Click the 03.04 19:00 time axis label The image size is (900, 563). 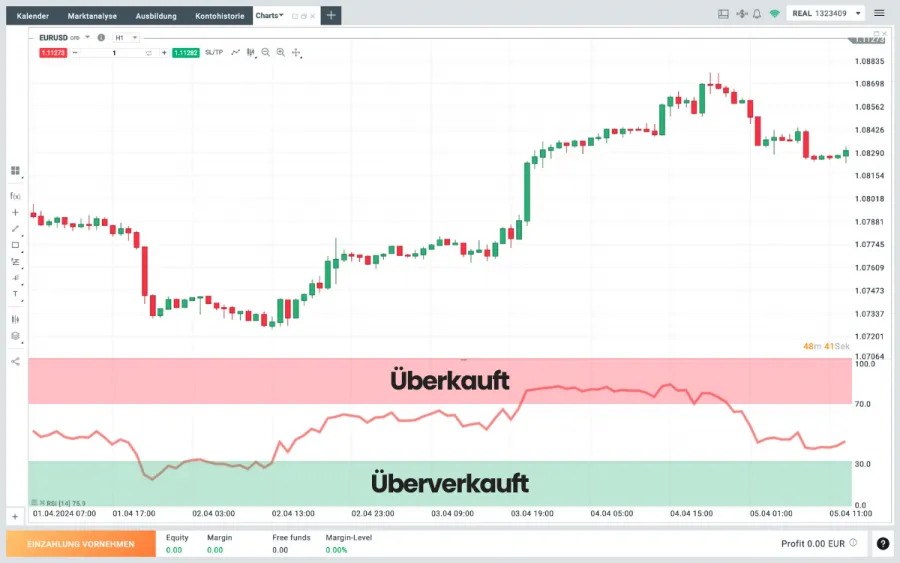(532, 514)
